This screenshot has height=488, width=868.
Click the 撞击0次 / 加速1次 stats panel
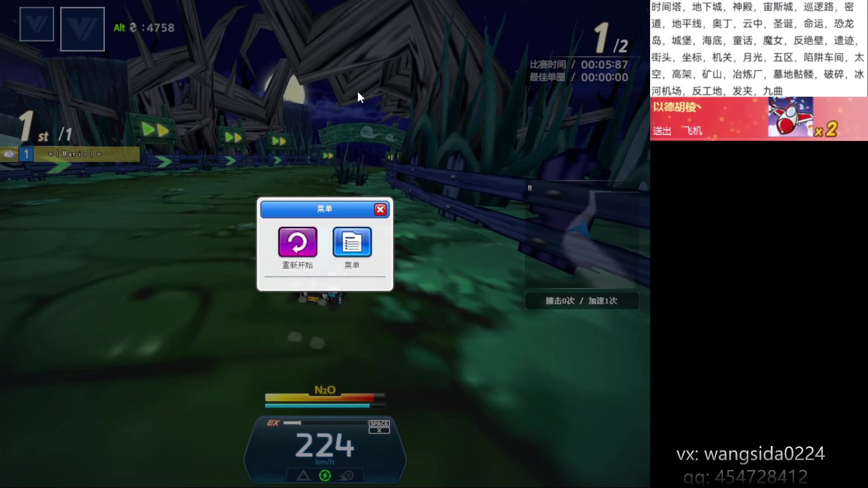click(581, 301)
